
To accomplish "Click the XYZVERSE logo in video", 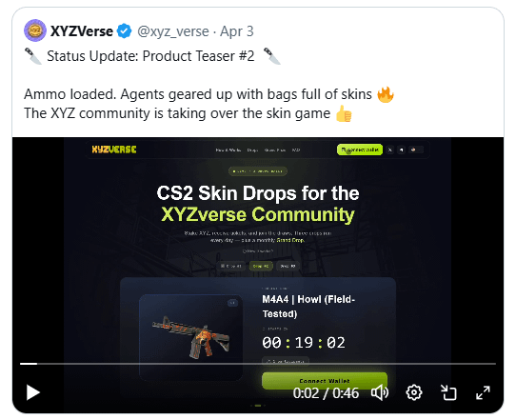I will (114, 150).
